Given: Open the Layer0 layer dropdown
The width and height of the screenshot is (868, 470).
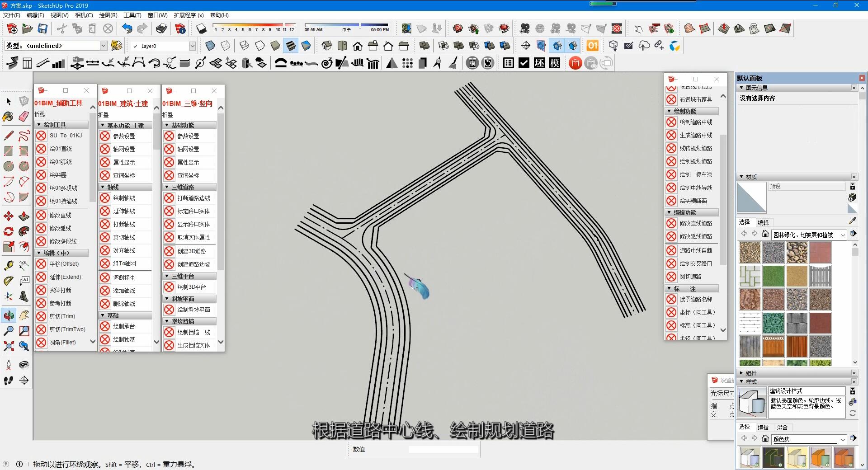Looking at the screenshot, I should pyautogui.click(x=193, y=46).
